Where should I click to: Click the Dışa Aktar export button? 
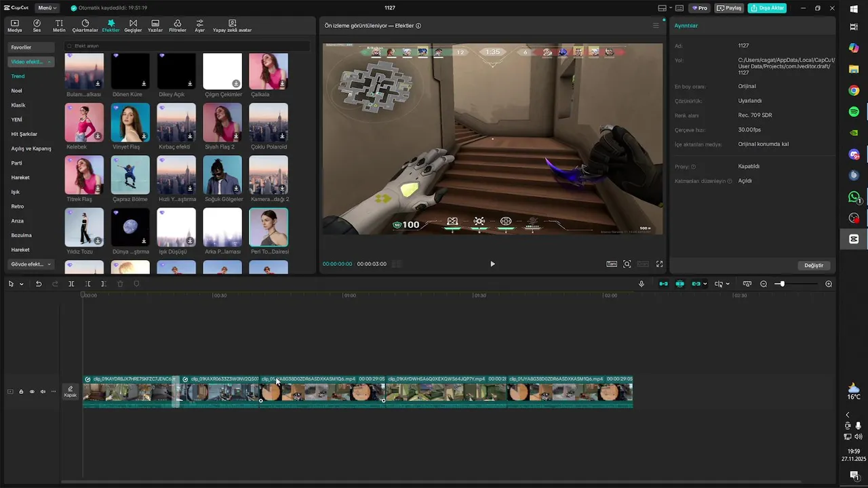pos(767,8)
